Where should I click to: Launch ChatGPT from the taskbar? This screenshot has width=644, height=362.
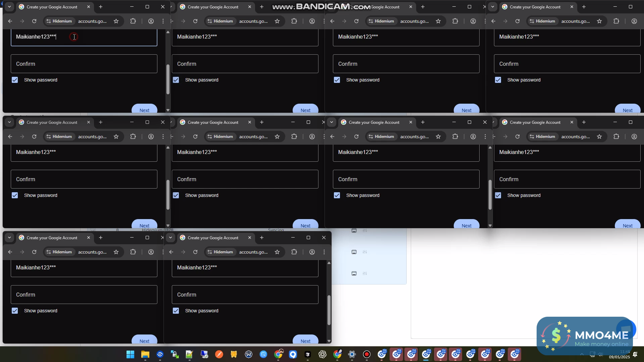(x=323, y=354)
